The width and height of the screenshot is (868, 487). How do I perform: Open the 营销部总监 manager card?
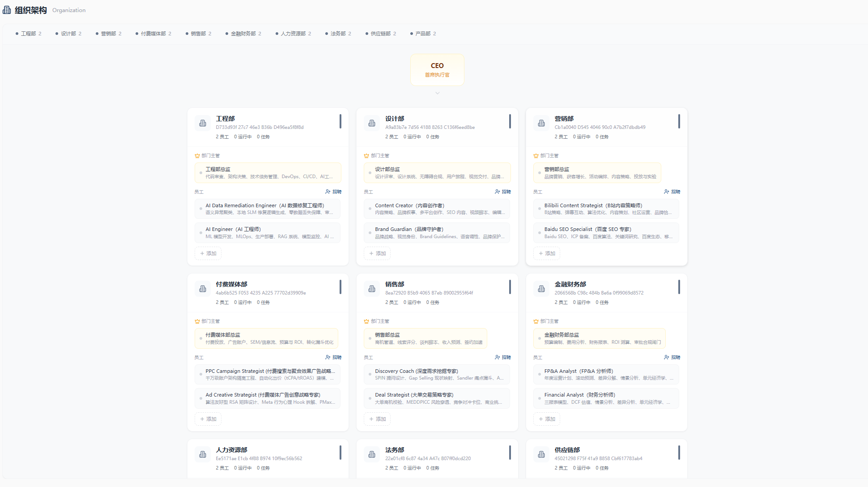597,173
